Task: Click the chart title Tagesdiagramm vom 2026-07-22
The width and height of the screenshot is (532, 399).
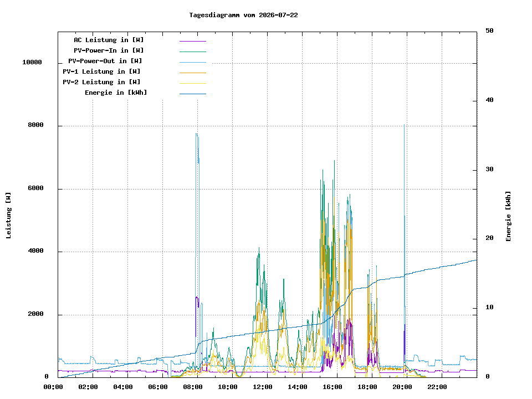Action: pos(243,15)
